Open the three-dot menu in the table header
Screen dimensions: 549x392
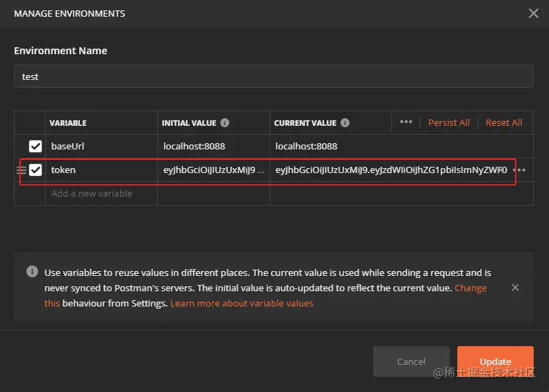(406, 122)
